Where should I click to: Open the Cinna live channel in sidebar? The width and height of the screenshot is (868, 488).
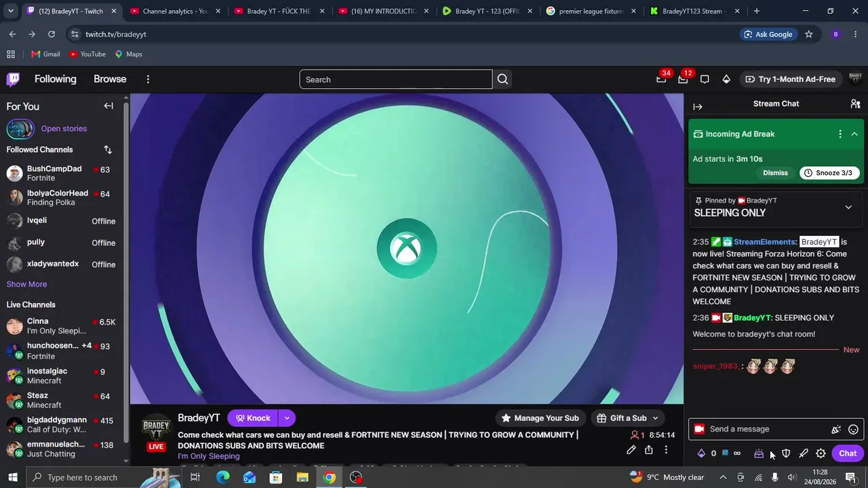coord(62,326)
